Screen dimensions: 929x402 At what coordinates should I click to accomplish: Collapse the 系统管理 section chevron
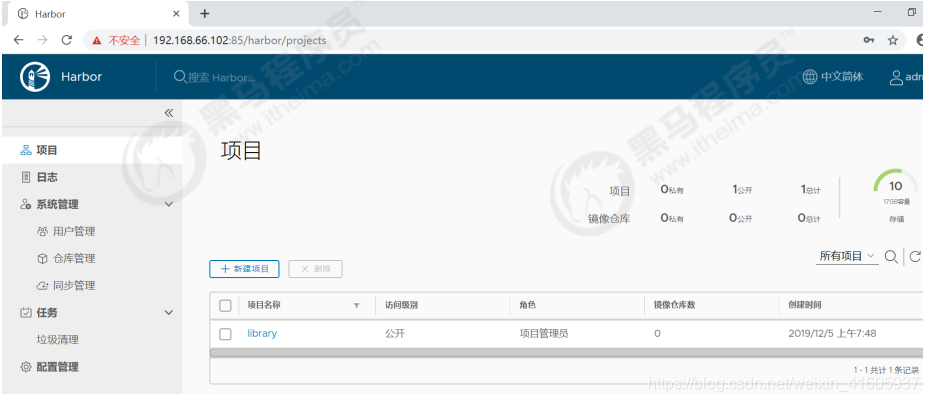coord(169,204)
